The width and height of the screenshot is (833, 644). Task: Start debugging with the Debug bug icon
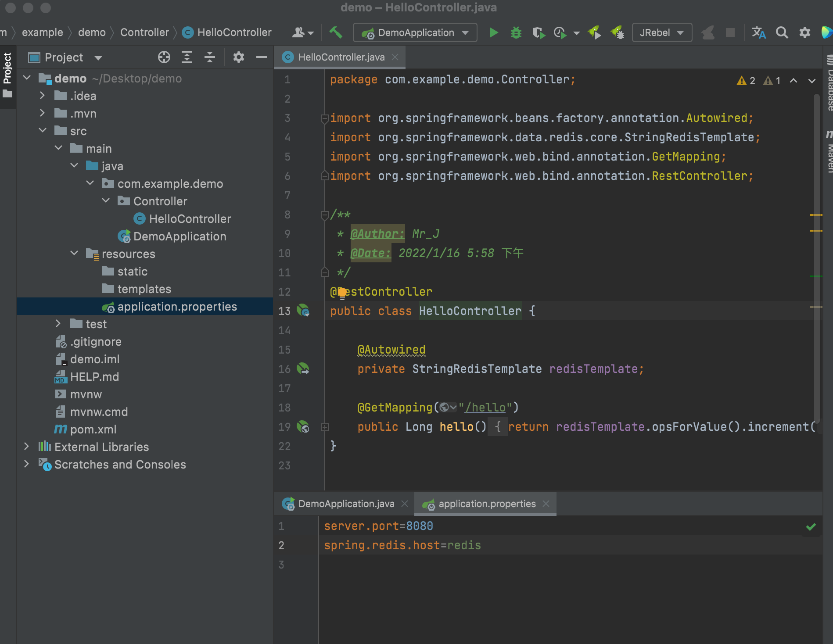[516, 33]
